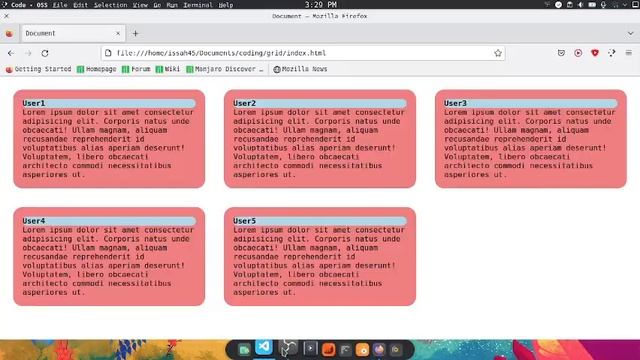Click the circular play extension icon
Image resolution: width=640 pixels, height=360 pixels.
(578, 53)
